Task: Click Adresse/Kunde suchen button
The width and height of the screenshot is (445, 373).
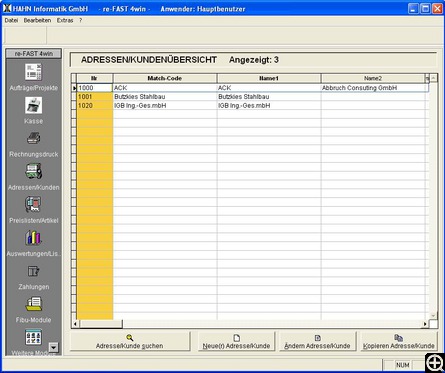Action: click(130, 341)
